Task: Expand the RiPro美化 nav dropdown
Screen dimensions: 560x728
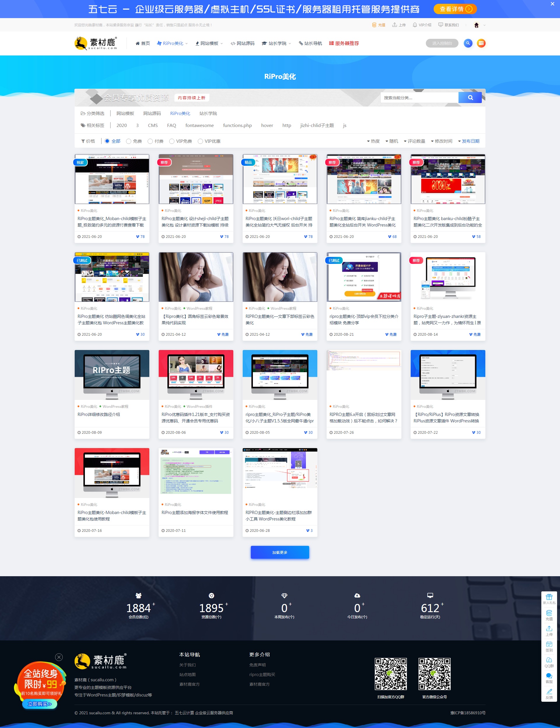Action: point(172,43)
